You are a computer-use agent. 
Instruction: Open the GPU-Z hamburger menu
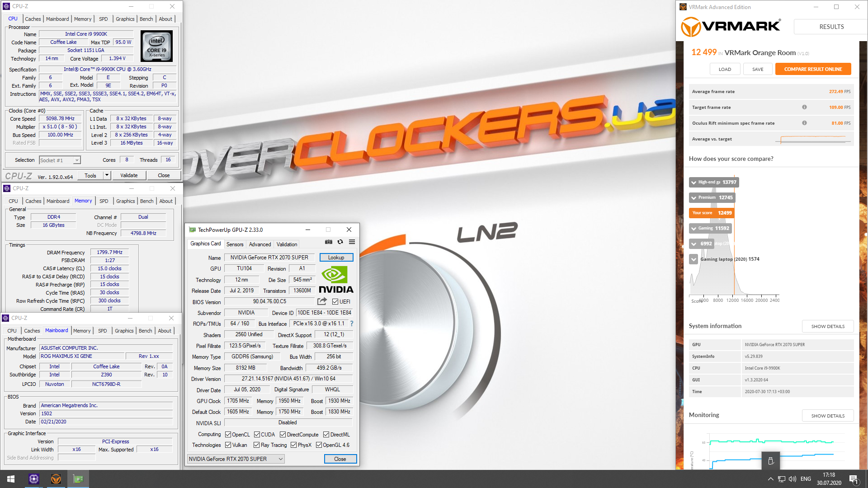coord(352,242)
